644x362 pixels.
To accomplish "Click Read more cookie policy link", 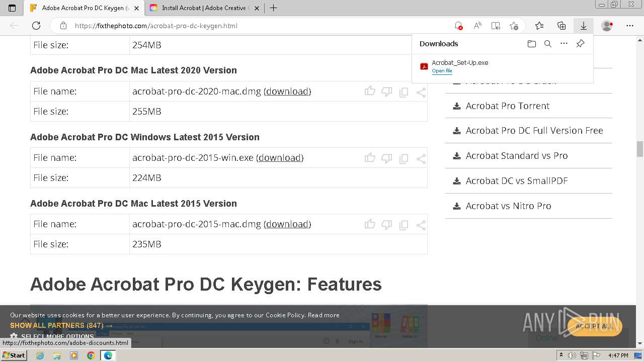I will [x=324, y=315].
